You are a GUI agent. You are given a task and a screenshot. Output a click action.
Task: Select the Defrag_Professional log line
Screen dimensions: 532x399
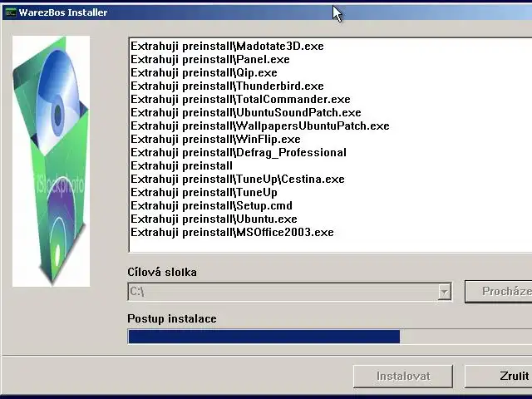pyautogui.click(x=239, y=152)
